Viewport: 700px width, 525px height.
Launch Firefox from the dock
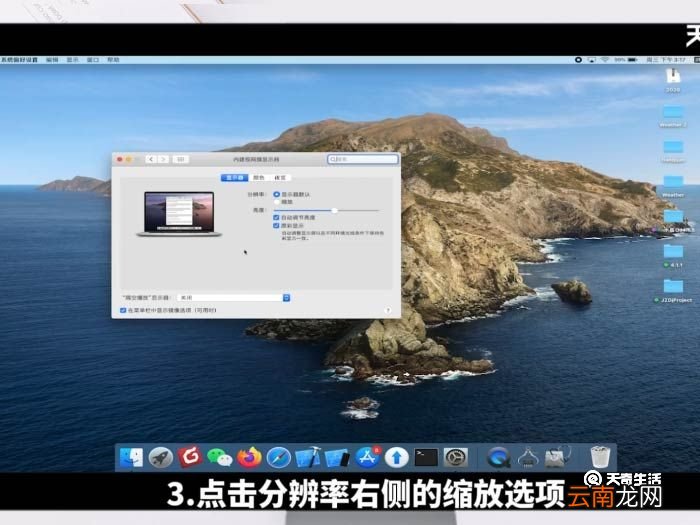(x=249, y=458)
